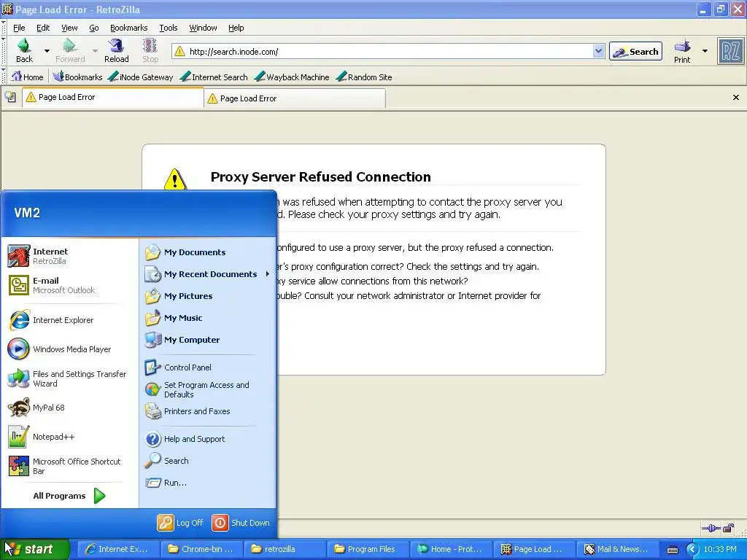The image size is (747, 560).
Task: Launch MyPal 68 from the Start menu
Action: [x=69, y=408]
